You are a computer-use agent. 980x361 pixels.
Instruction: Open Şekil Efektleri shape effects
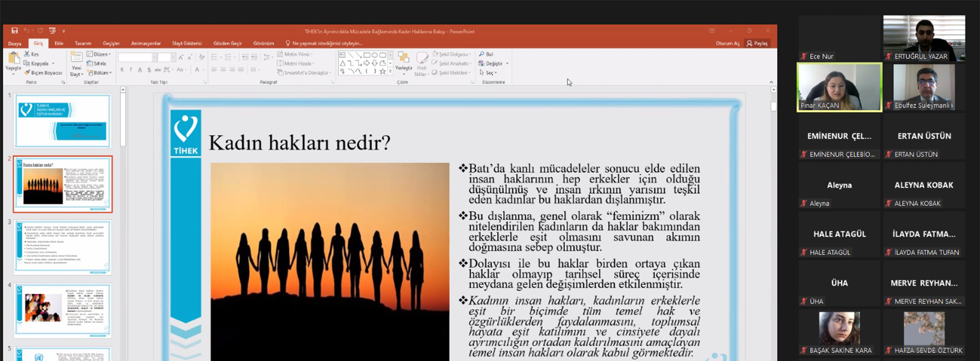(451, 73)
